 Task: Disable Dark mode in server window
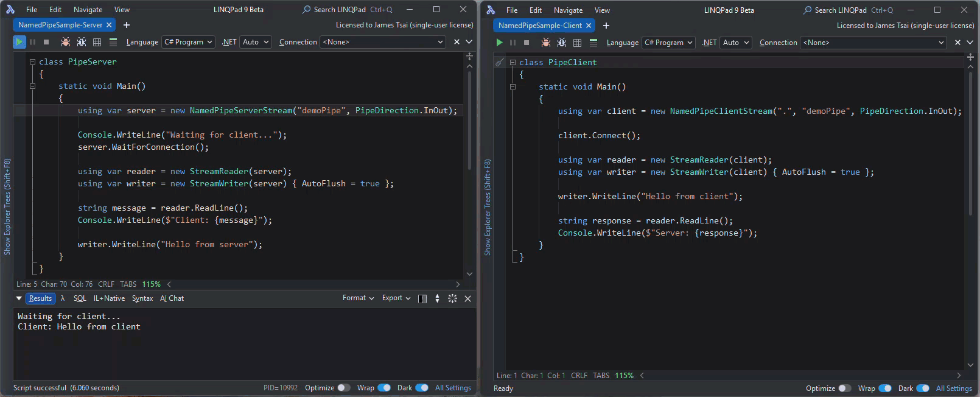tap(421, 388)
